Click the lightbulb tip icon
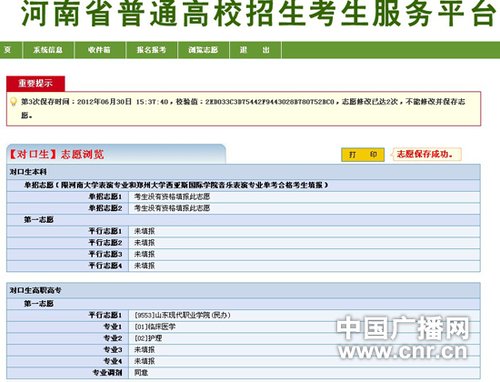This screenshot has width=500, height=382. coord(13,101)
